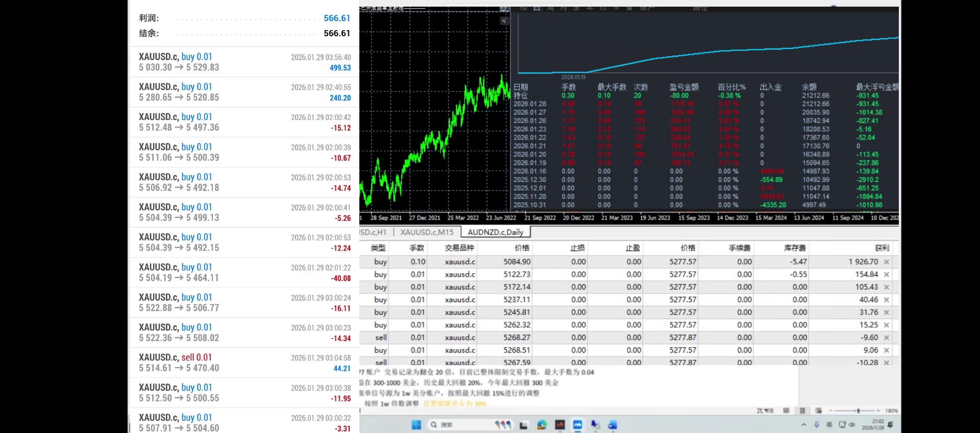The width and height of the screenshot is (980, 433).
Task: Adjust the zoom slider in status bar
Action: 859,411
